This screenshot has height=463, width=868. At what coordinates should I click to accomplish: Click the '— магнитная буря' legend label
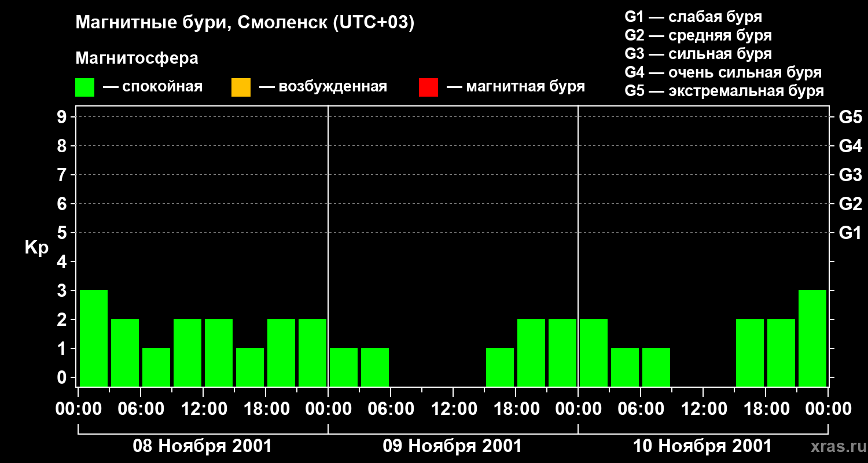coord(516,87)
